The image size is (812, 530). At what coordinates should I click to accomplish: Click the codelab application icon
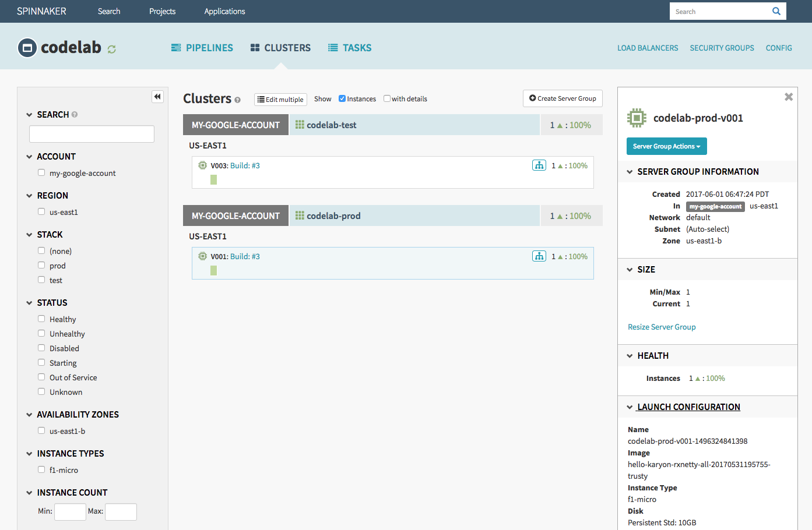click(x=27, y=48)
